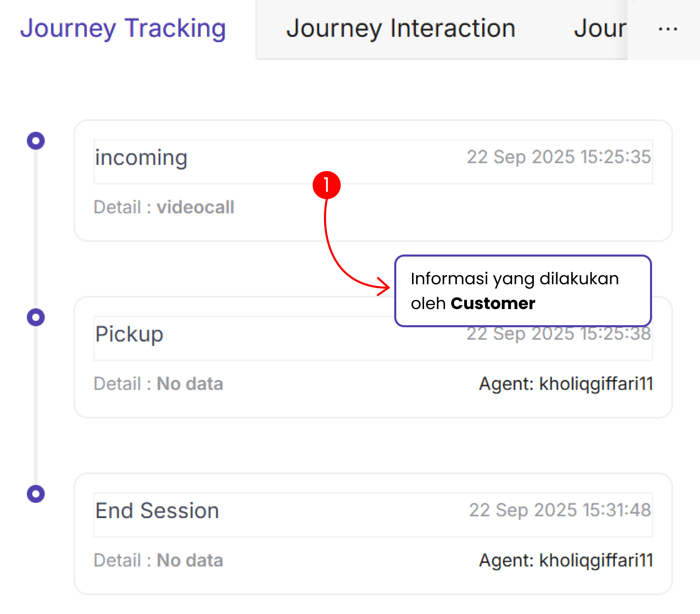
Task: Click the Customer information tooltip box
Action: (x=523, y=291)
